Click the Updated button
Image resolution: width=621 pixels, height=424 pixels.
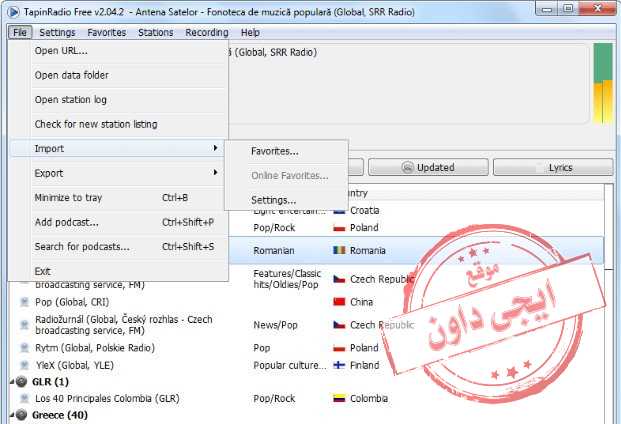pos(428,167)
